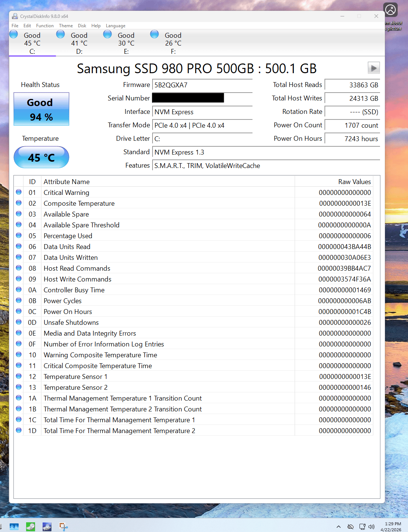This screenshot has height=532, width=408.
Task: Select Number of Error Information Log Entries row
Action: coord(193,344)
